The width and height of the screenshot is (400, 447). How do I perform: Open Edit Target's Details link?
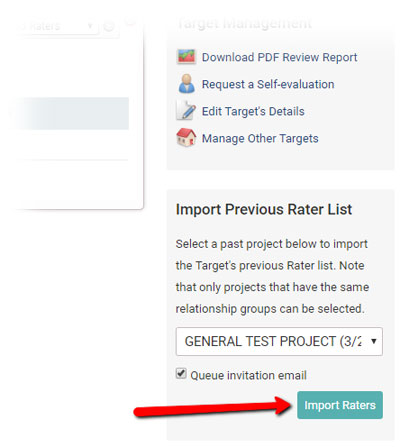tap(253, 111)
